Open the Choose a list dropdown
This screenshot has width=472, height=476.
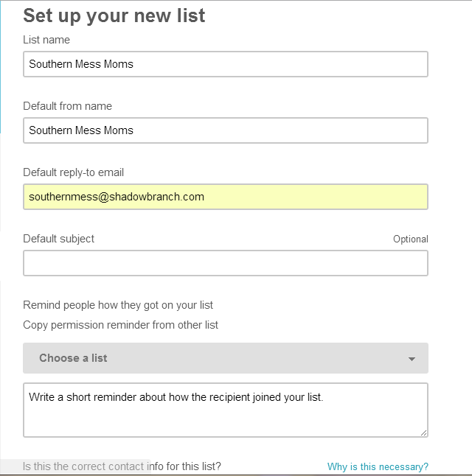[225, 358]
